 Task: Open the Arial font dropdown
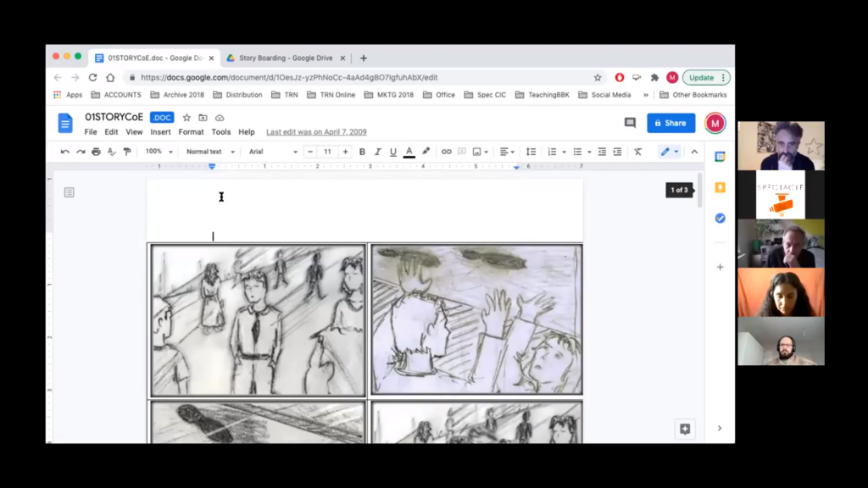pos(273,152)
